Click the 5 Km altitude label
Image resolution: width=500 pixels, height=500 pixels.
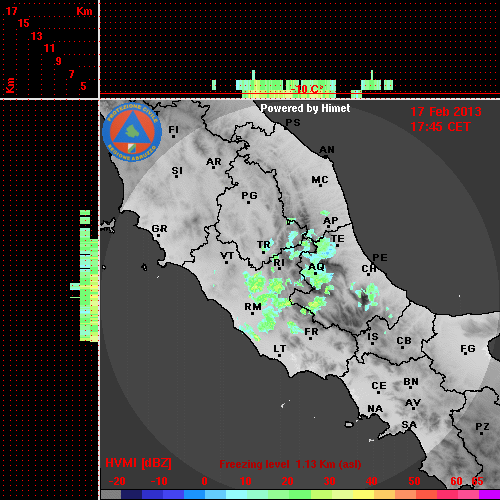(83, 86)
